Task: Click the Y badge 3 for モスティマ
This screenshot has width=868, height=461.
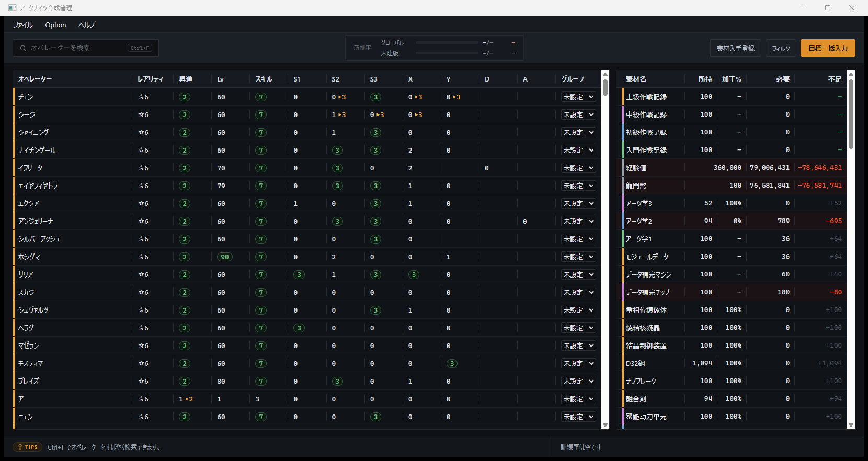Action: 452,364
